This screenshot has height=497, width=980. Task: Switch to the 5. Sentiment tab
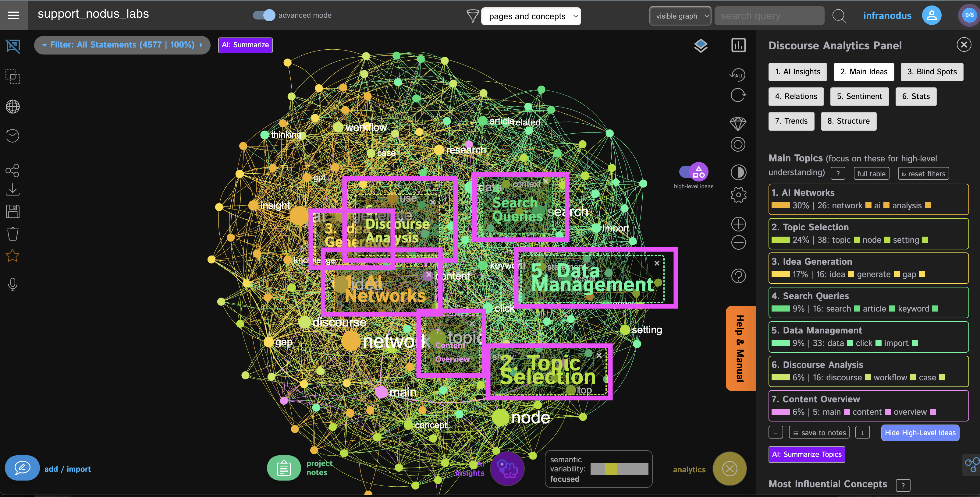(859, 97)
